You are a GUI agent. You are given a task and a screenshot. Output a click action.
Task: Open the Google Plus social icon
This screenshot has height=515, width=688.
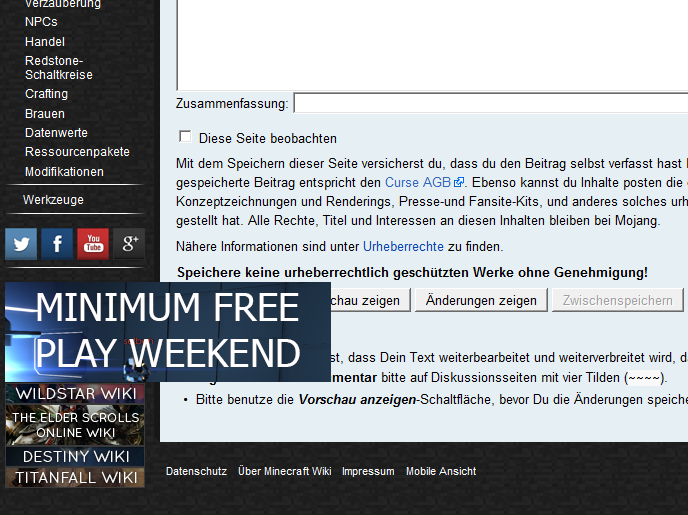[x=129, y=244]
